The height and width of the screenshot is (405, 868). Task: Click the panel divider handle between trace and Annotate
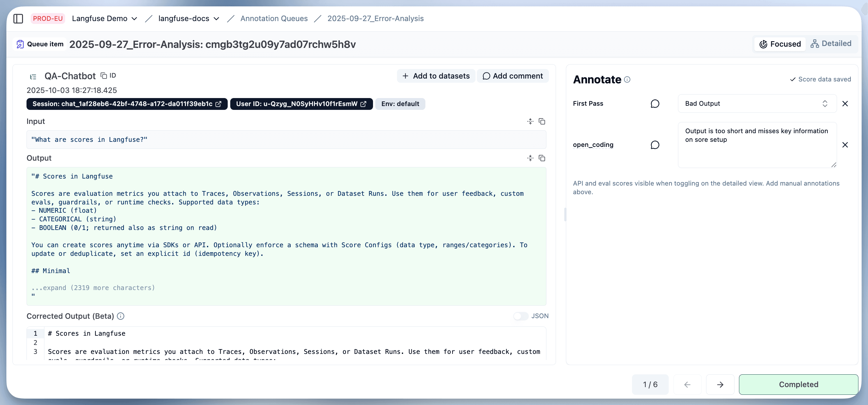[565, 214]
